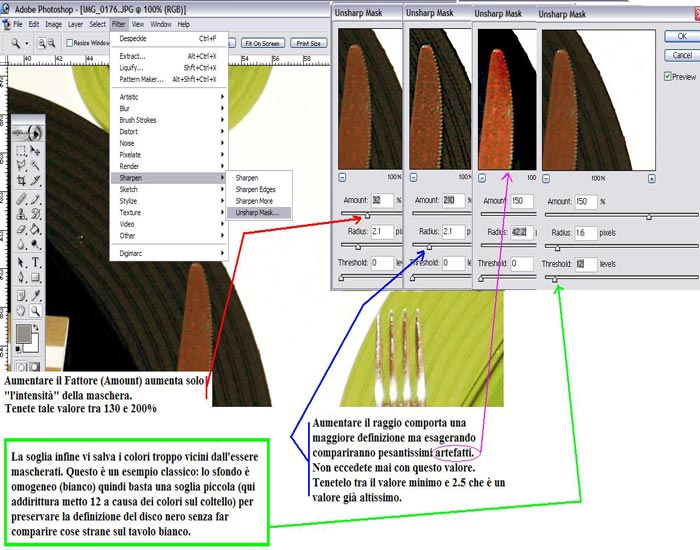The image size is (700, 550).
Task: Choose Unsharp Mask from Sharpen submenu
Action: [263, 212]
